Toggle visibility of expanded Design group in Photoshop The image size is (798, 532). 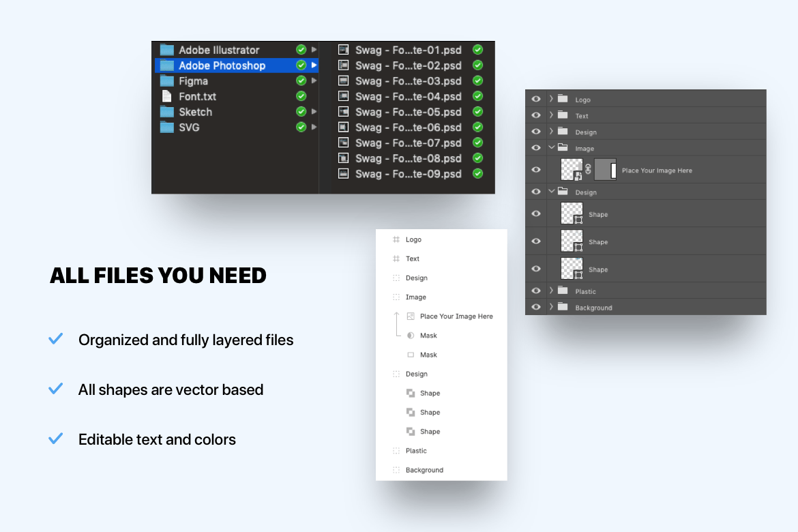[x=536, y=192]
